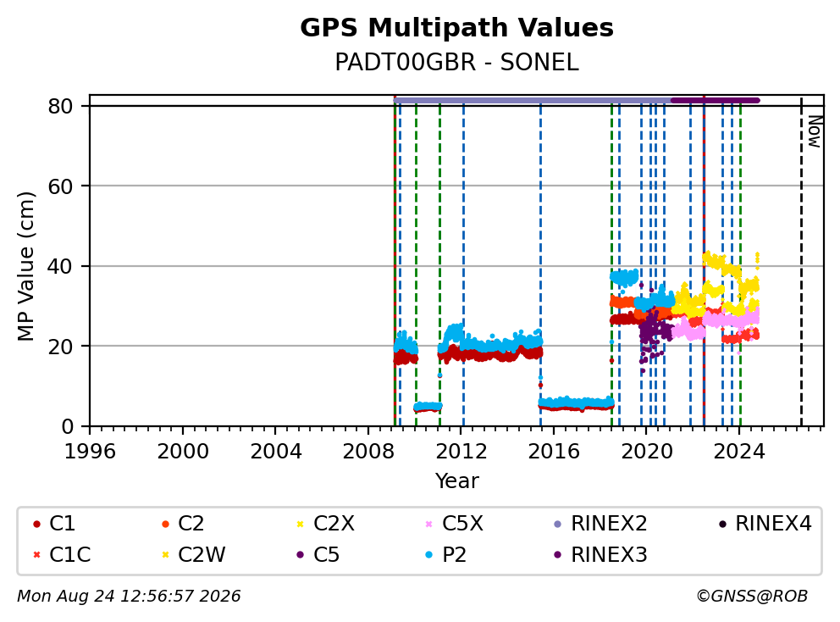This screenshot has height=622, width=840.
Task: Click the Year x-axis label
Action: [x=456, y=480]
